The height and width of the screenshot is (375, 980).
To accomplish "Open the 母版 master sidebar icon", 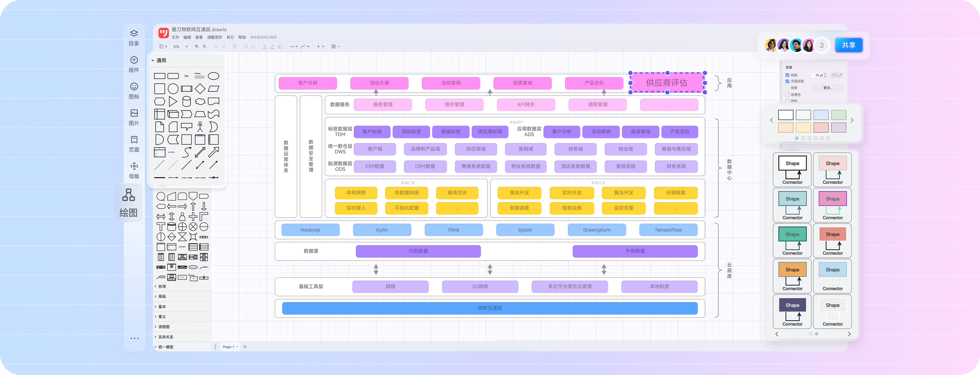I will point(134,171).
